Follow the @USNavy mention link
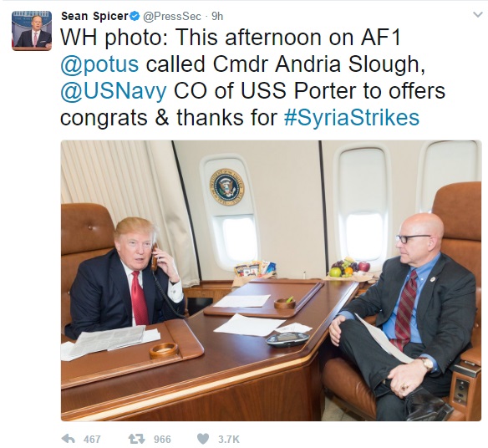488x448 pixels. pos(114,91)
